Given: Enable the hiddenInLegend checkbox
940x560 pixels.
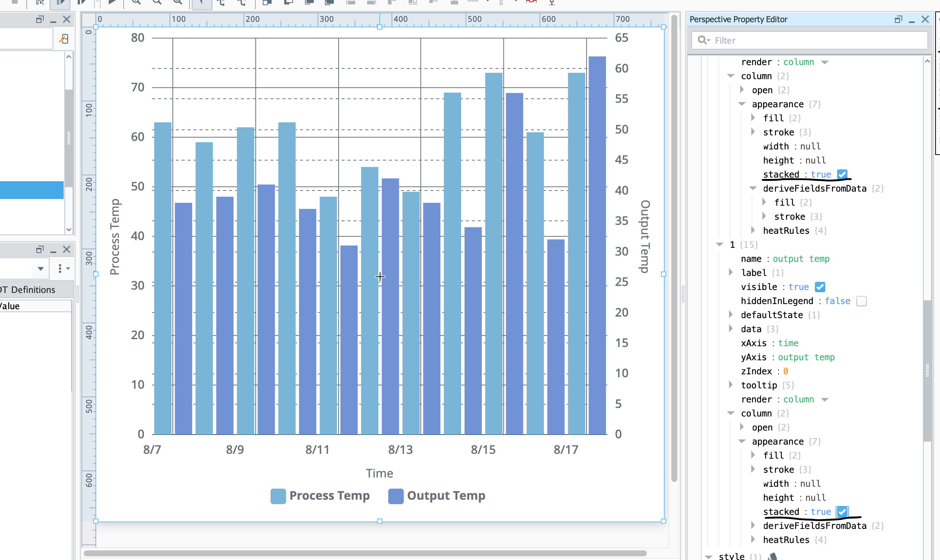Looking at the screenshot, I should coord(861,301).
